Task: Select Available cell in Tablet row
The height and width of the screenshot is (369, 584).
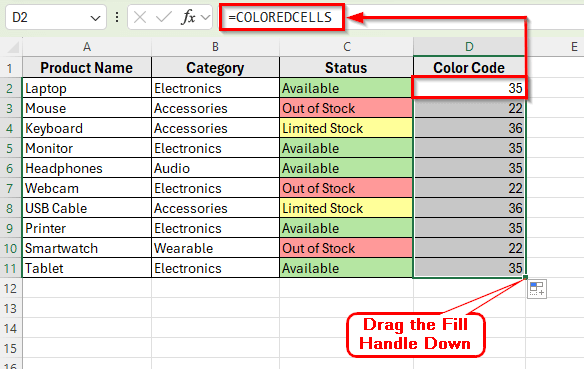Action: point(346,268)
